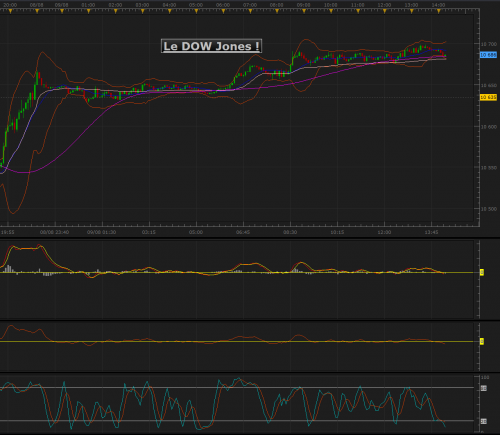The image size is (500, 435).
Task: Click the yellow marker under 08:00 on top timeline
Action: click(x=277, y=11)
